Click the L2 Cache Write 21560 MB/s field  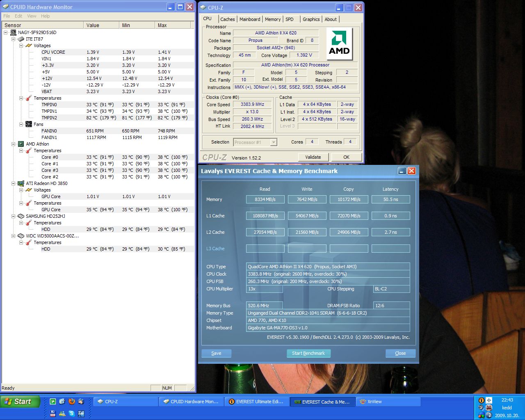pos(307,232)
